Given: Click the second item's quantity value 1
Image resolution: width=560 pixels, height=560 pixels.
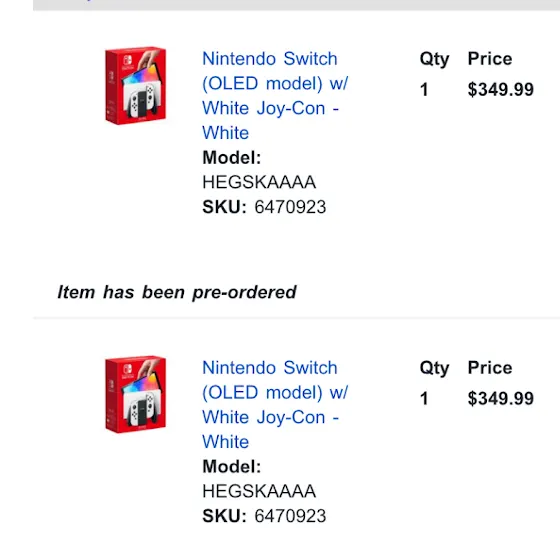Looking at the screenshot, I should pyautogui.click(x=424, y=398).
